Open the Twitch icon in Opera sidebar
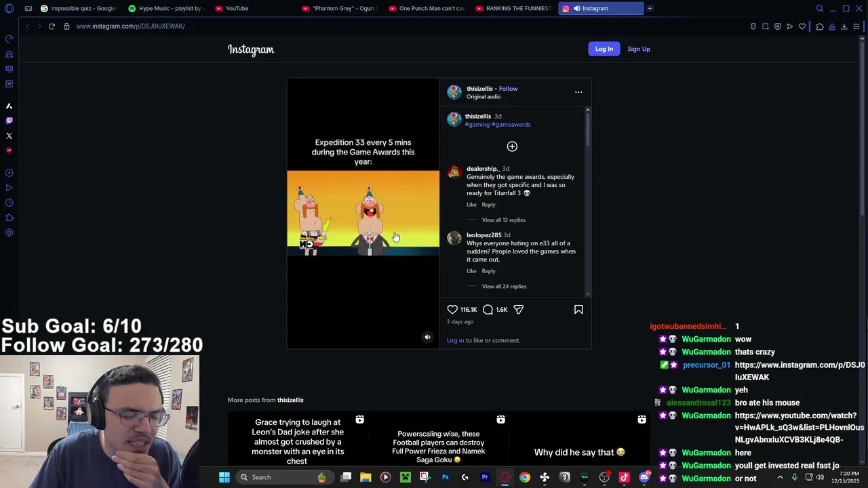 [9, 121]
